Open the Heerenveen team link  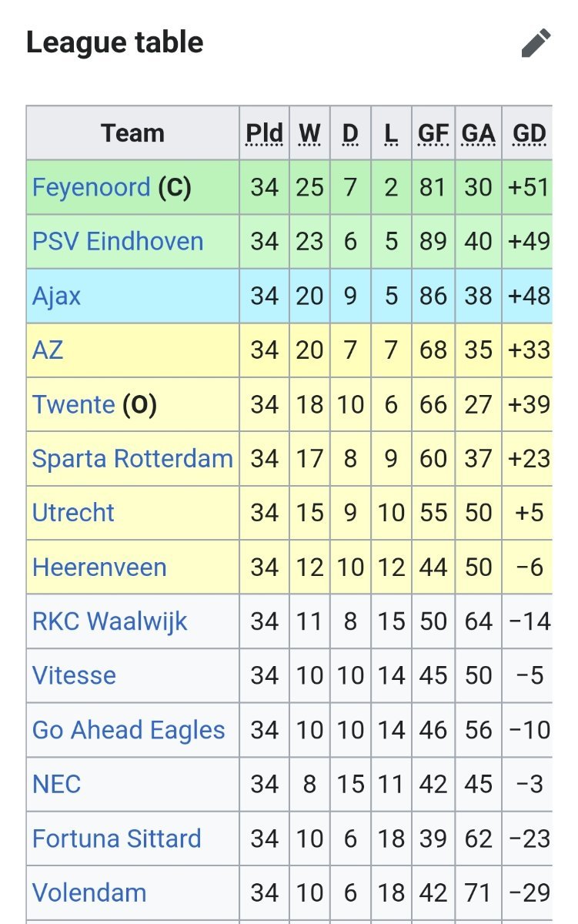[99, 567]
